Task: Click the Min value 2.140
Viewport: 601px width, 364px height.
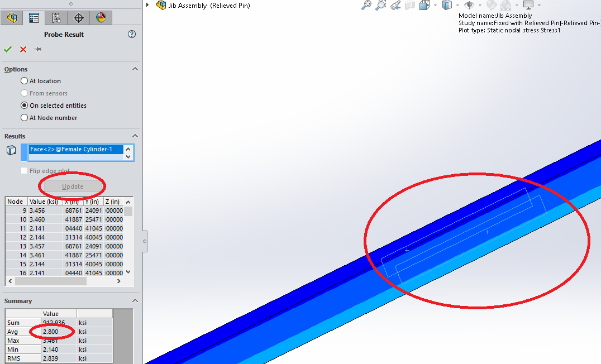Action: point(51,349)
